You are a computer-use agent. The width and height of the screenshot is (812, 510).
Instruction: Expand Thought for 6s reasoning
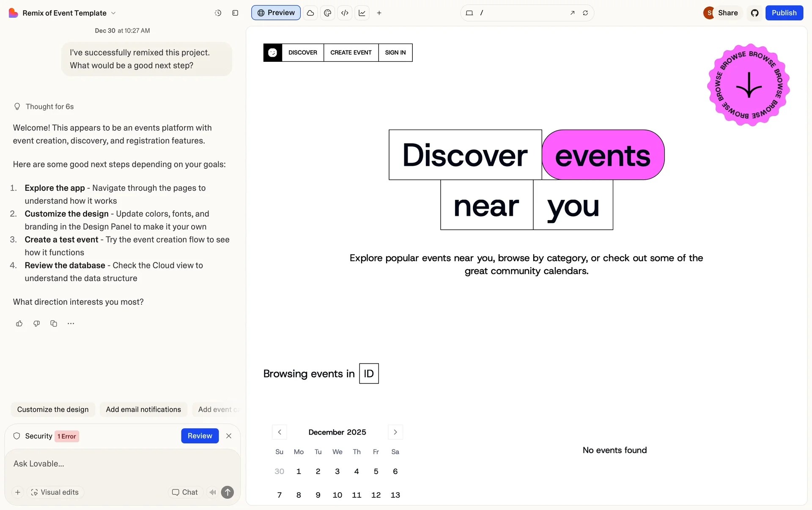point(49,107)
